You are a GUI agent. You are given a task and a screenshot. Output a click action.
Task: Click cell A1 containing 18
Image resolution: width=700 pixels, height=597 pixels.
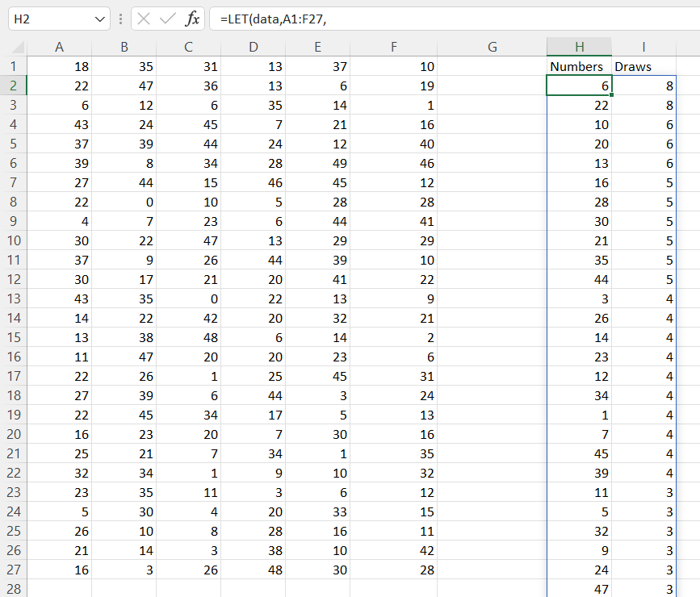click(x=59, y=66)
